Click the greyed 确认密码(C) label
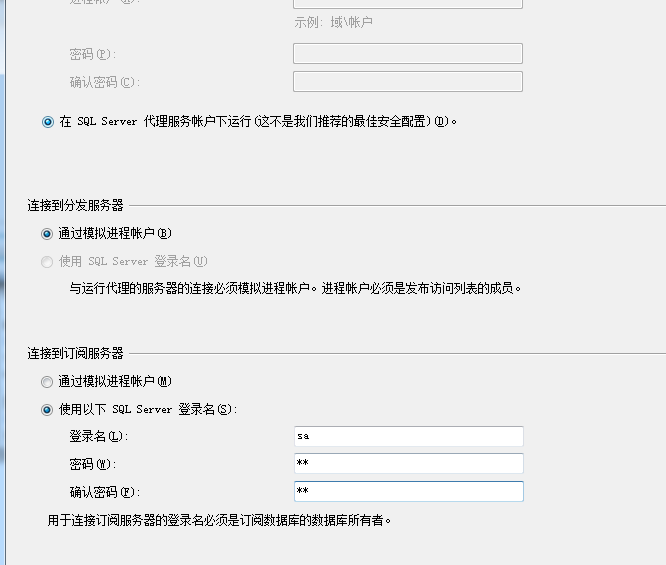666x565 pixels. pyautogui.click(x=104, y=82)
